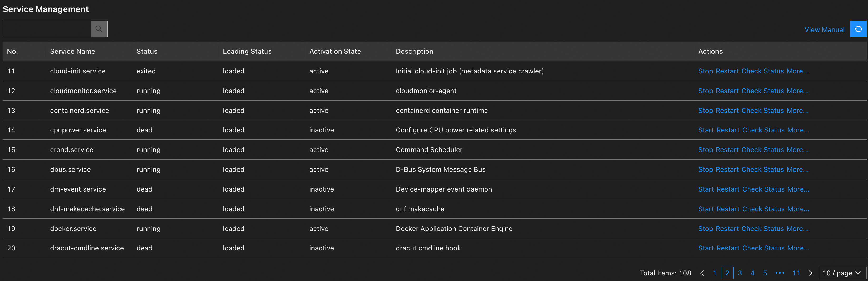This screenshot has height=281, width=868.
Task: Expand More... for crond.service
Action: click(x=797, y=150)
